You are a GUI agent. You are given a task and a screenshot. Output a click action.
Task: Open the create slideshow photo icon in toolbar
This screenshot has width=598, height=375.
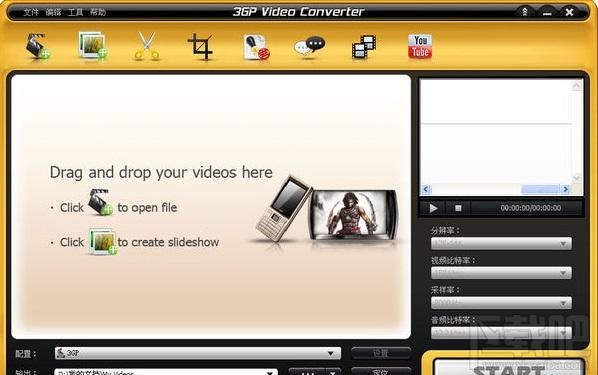[x=93, y=47]
